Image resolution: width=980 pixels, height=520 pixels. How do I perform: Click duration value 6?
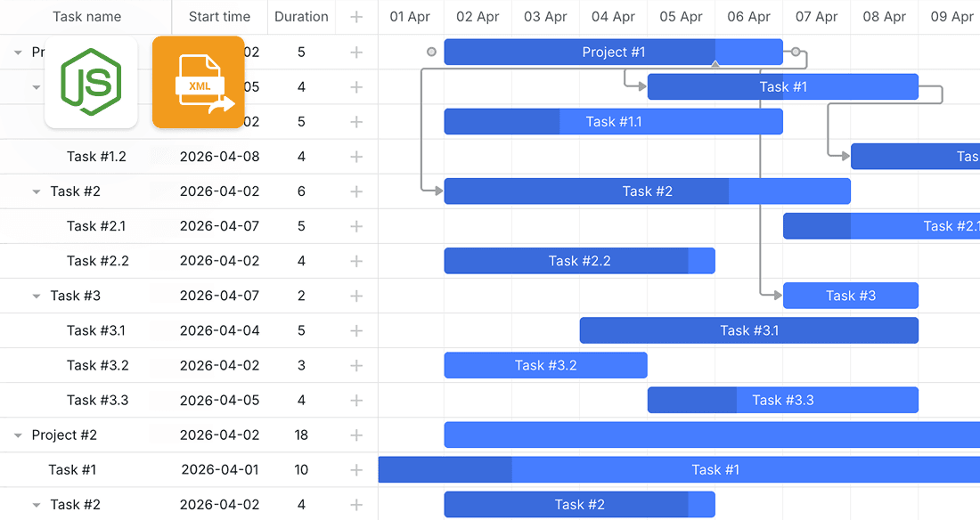pyautogui.click(x=301, y=191)
